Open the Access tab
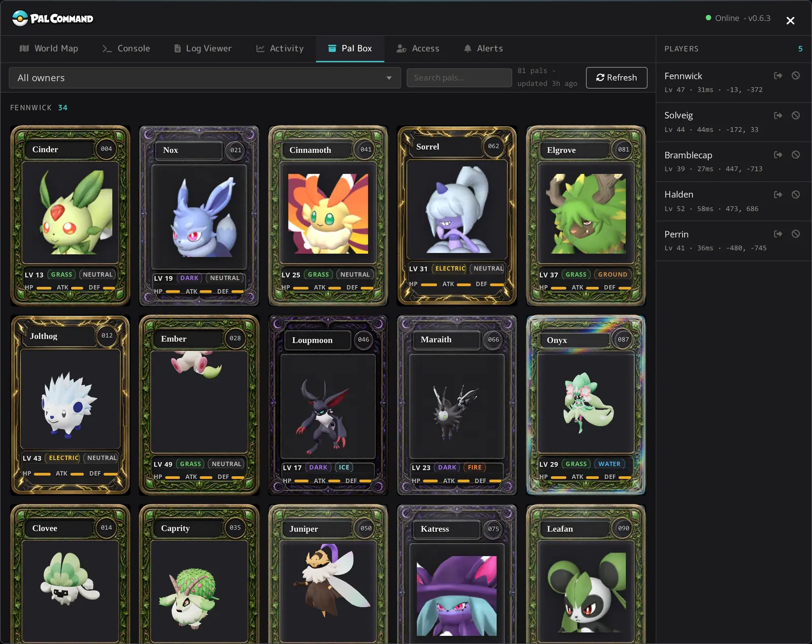Image resolution: width=812 pixels, height=644 pixels. (418, 48)
